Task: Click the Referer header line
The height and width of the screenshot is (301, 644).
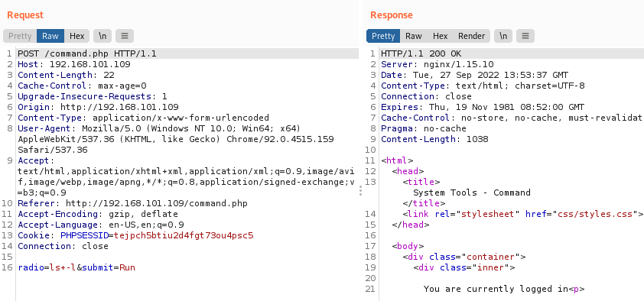Action: pyautogui.click(x=132, y=203)
